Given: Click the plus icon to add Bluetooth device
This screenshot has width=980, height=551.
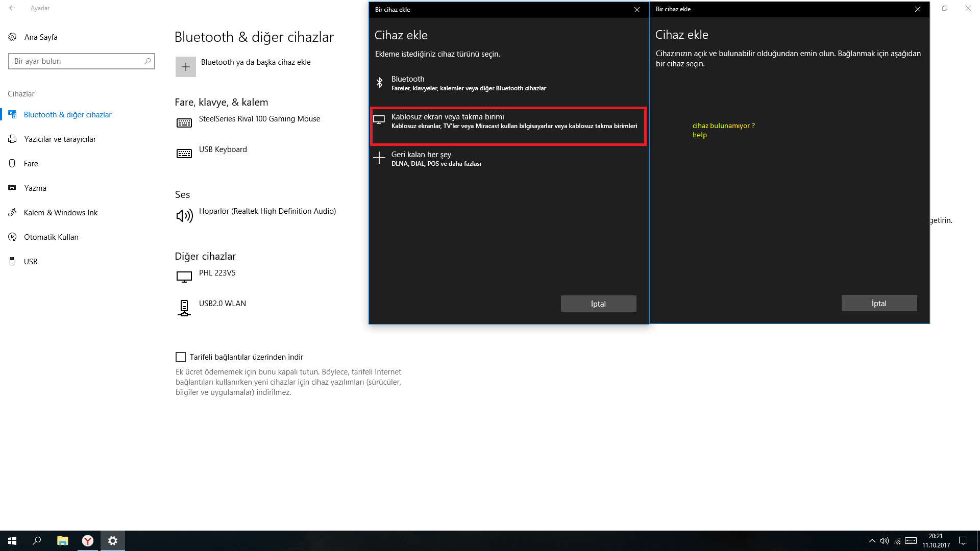Looking at the screenshot, I should (186, 67).
